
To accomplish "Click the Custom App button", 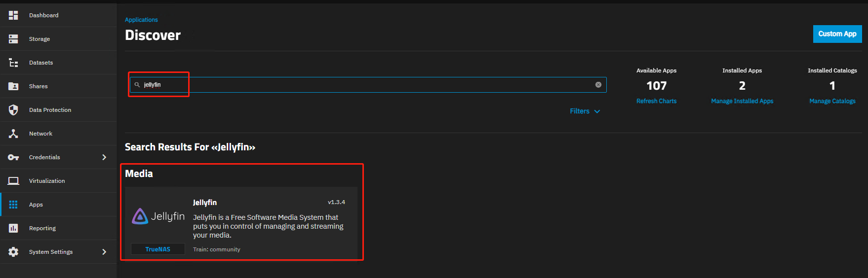I will [x=837, y=34].
